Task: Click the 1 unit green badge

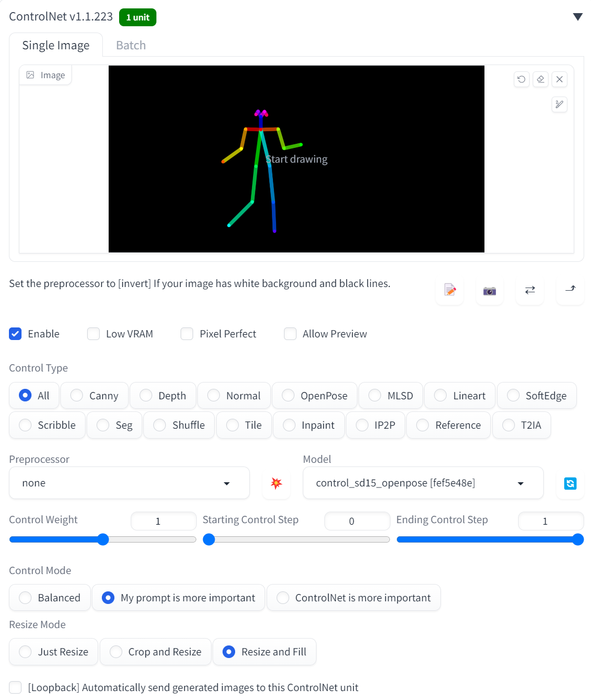Action: [x=138, y=17]
